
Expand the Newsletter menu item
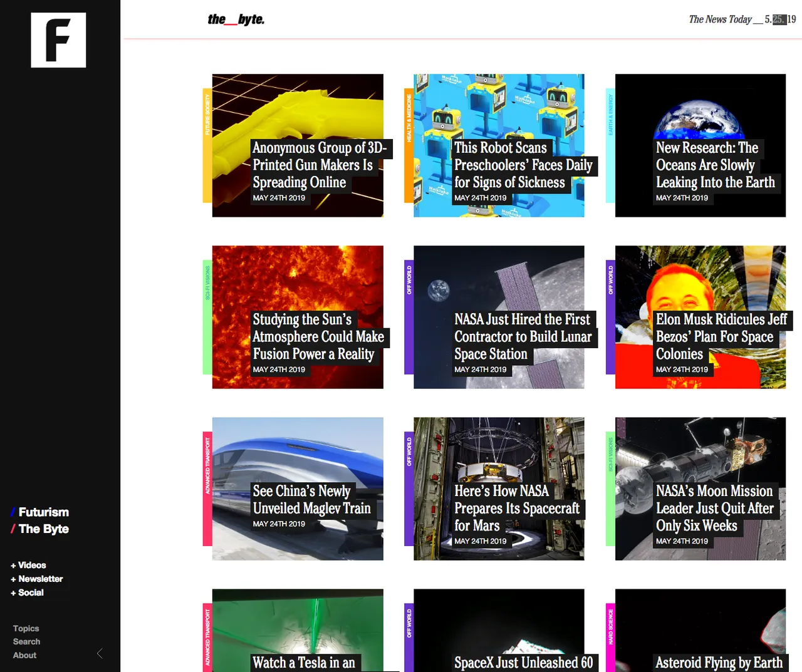click(36, 579)
